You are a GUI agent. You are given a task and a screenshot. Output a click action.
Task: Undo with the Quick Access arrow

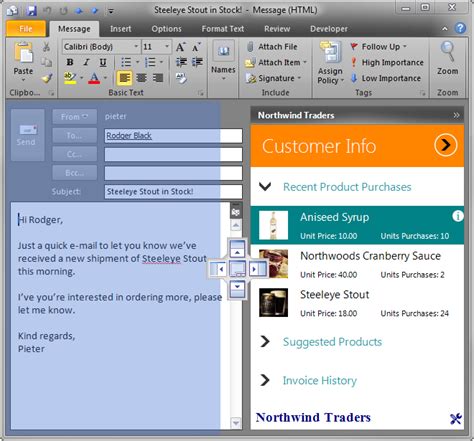pos(47,10)
